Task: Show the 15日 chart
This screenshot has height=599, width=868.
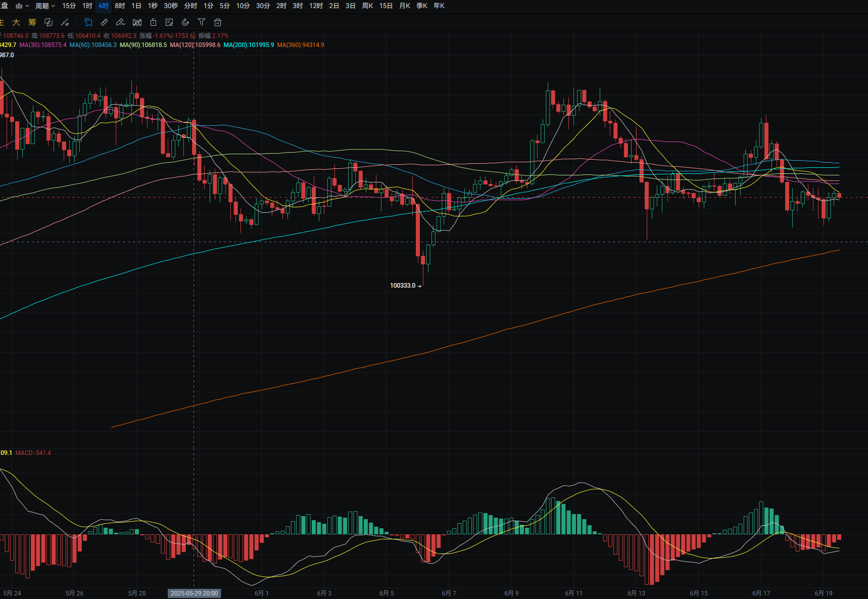Action: coord(386,6)
